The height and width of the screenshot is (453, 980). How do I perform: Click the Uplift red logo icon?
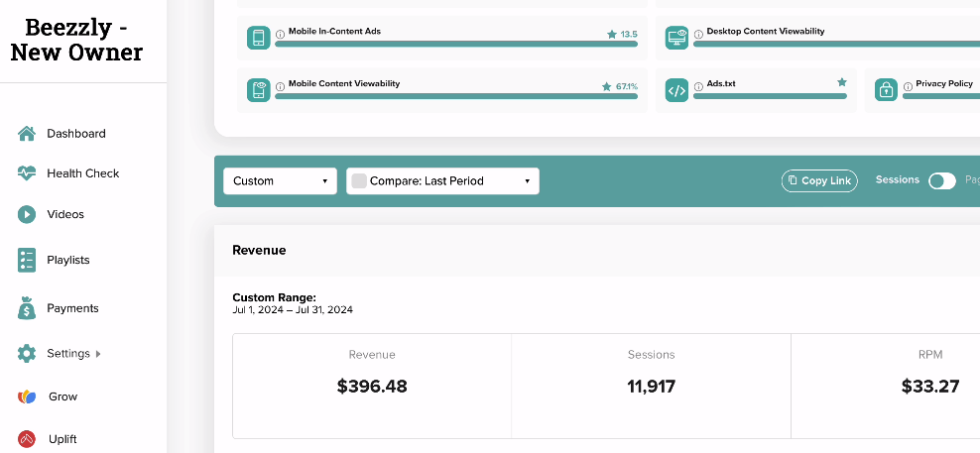pos(27,439)
